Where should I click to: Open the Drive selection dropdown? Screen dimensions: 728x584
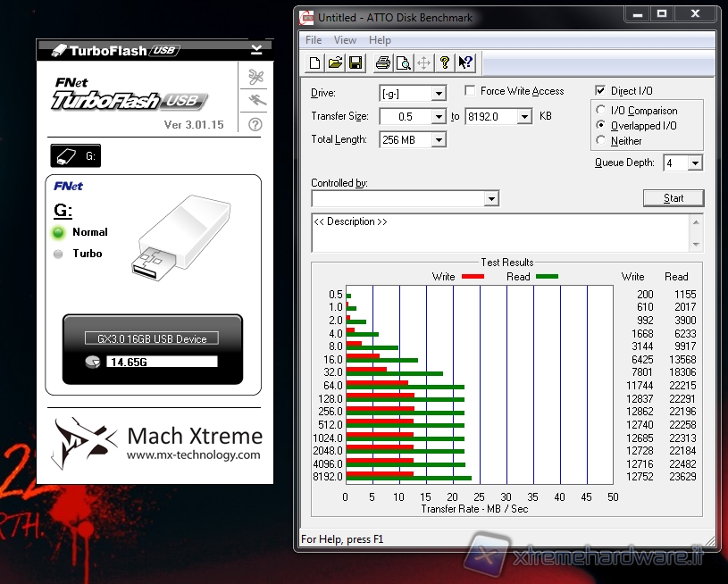coord(438,94)
